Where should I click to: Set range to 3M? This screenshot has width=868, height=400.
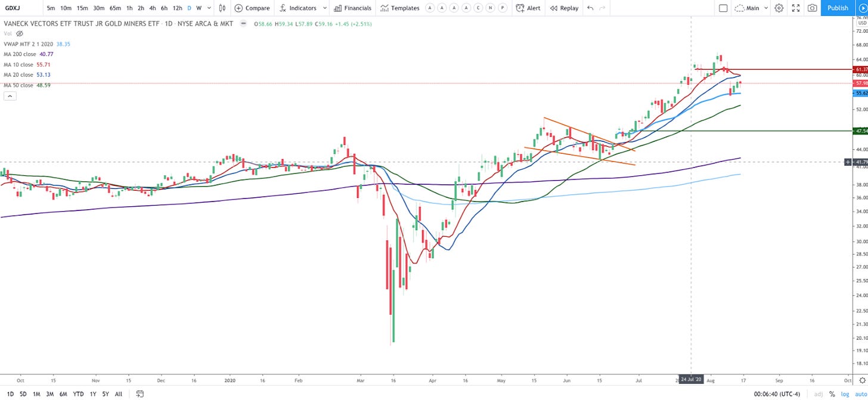(x=49, y=394)
